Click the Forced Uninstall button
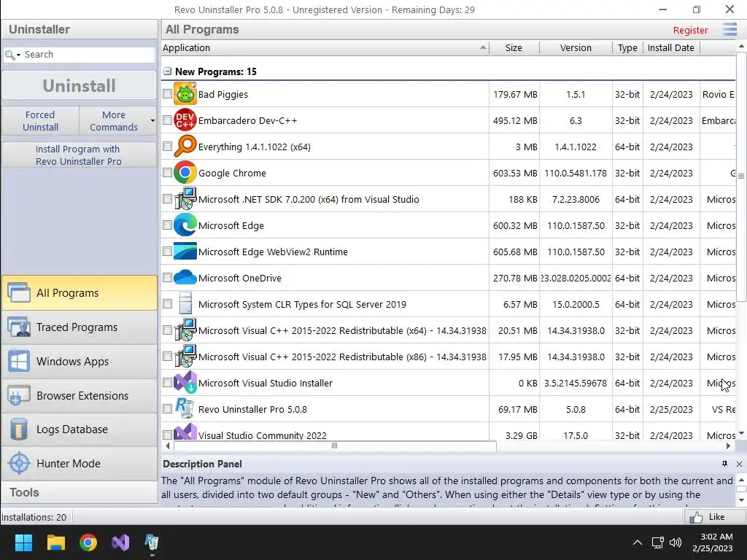747x560 pixels. [41, 121]
